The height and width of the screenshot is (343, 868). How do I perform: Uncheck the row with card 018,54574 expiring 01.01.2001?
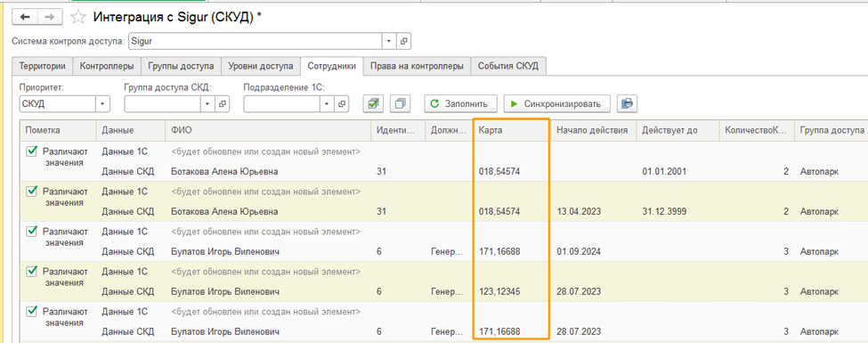31,151
